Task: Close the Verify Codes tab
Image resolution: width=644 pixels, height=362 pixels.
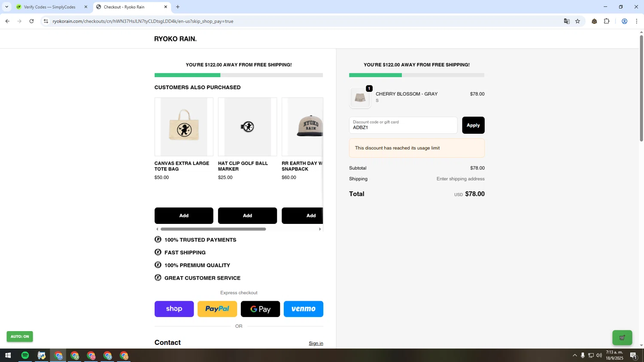Action: pyautogui.click(x=86, y=7)
